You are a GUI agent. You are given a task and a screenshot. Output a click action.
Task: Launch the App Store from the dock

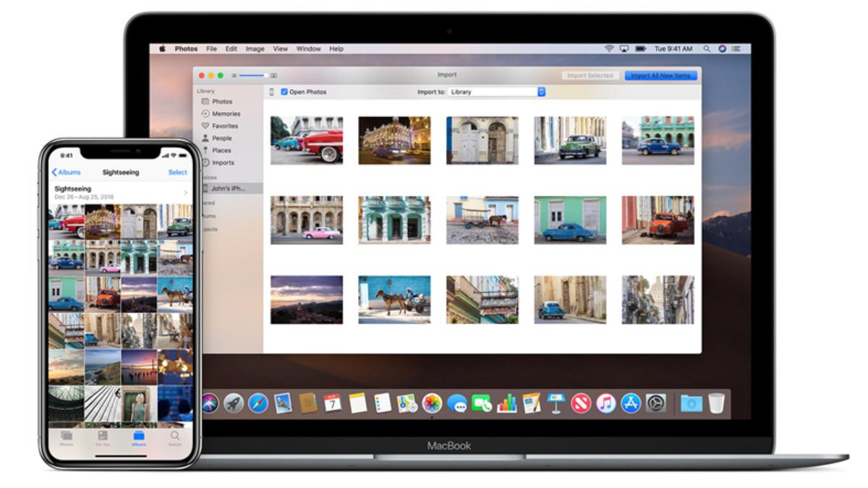pyautogui.click(x=631, y=403)
